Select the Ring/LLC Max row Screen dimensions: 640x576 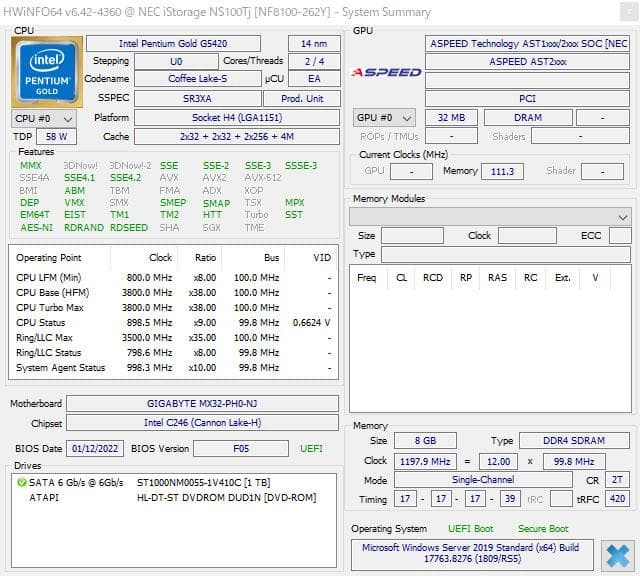click(x=173, y=338)
